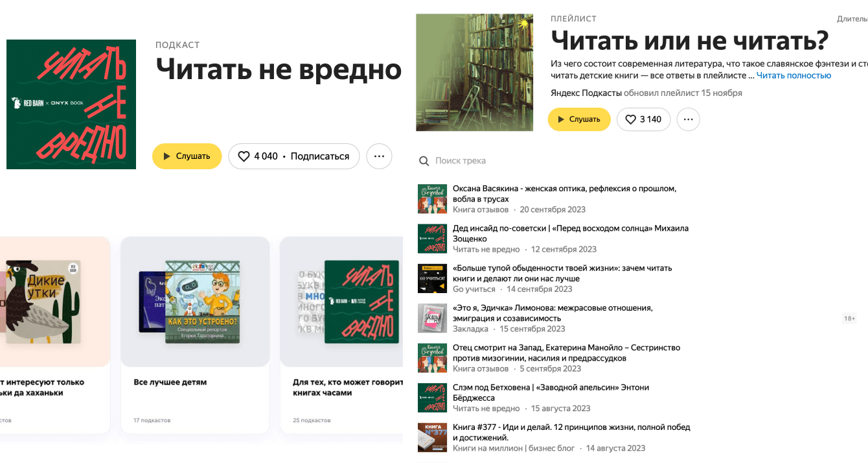Select the Закладка Лимонов episode cover
Viewport: 868px width, 463px height.
tap(433, 318)
